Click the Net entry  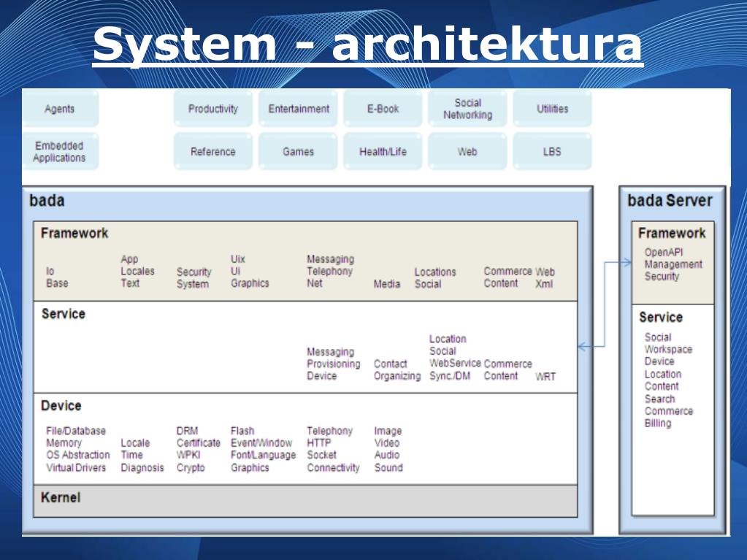(x=315, y=283)
